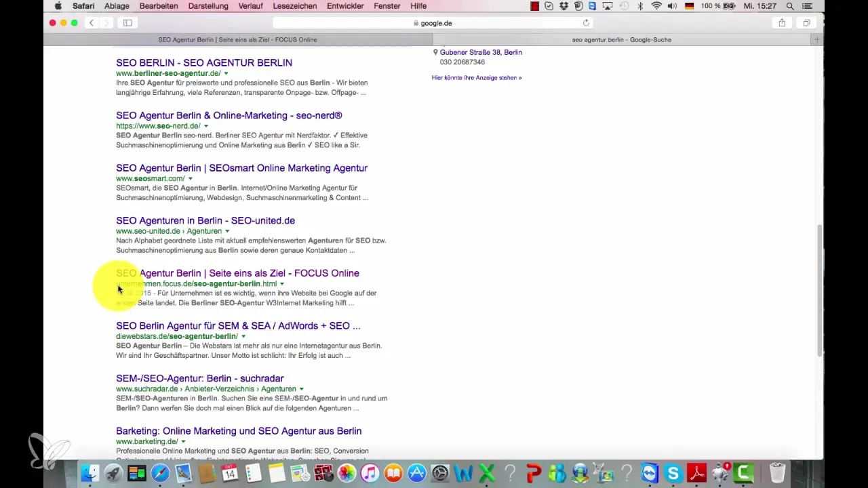
Task: Expand dropdown arrow next to www.seo-united.de › Agenturen
Action: pyautogui.click(x=227, y=231)
